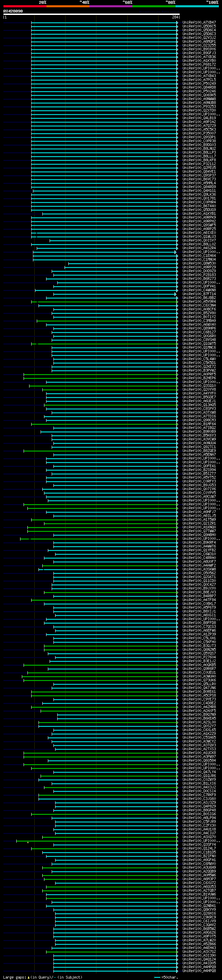The image size is (222, 980).
Task: Select the UniRef100_Q2KE72 label
Action: [x=199, y=367]
